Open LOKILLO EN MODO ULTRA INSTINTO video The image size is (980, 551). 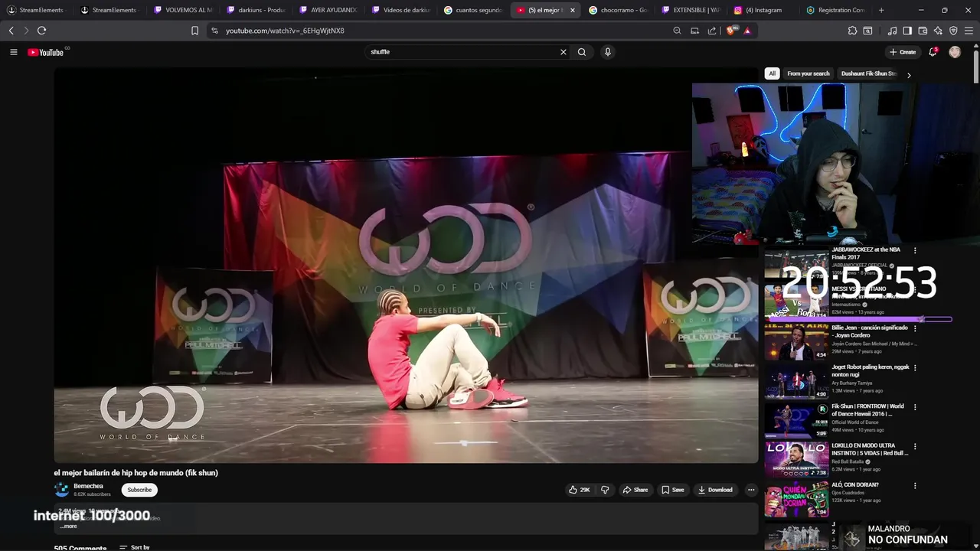(x=796, y=459)
